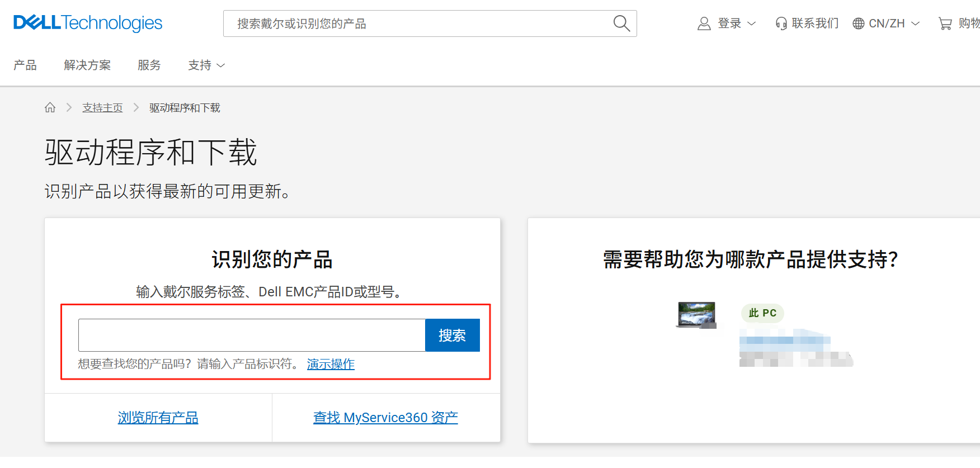The image size is (980, 468).
Task: Open the 支持 menu item
Action: (200, 65)
